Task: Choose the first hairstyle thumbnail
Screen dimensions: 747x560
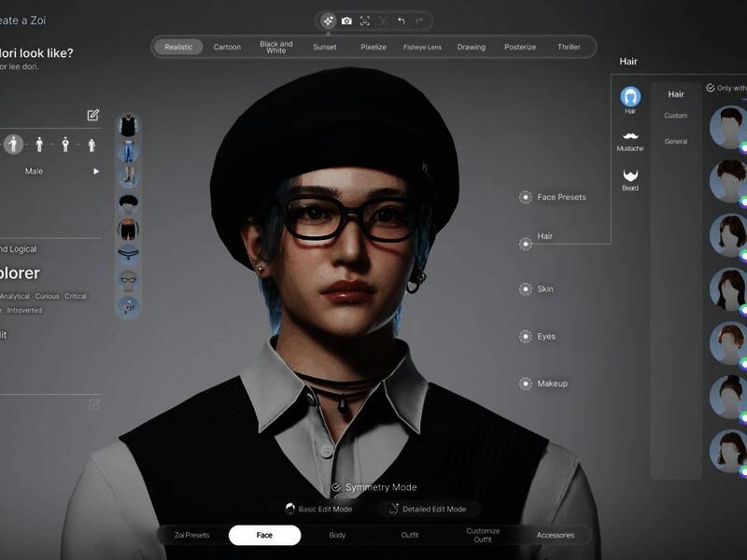Action: 727,128
